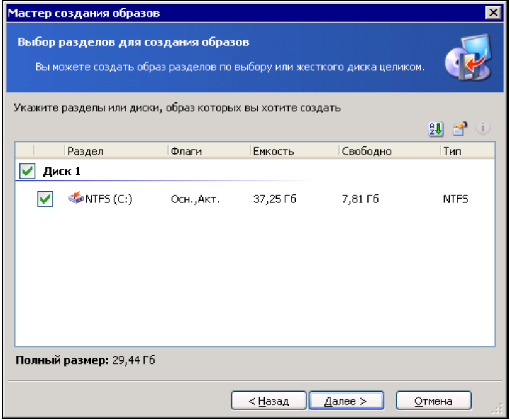Select the Диск 1 row label
The width and height of the screenshot is (510, 420).
[x=62, y=171]
